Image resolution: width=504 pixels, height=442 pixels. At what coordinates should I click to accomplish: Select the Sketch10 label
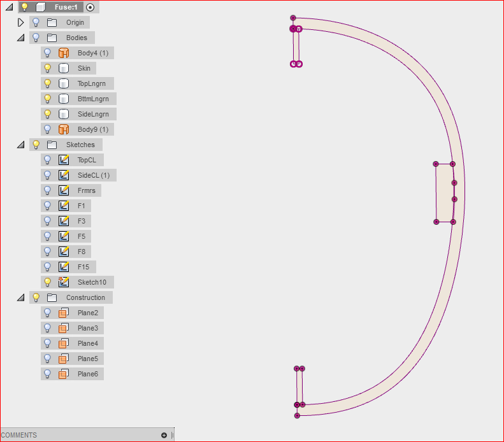click(x=92, y=282)
